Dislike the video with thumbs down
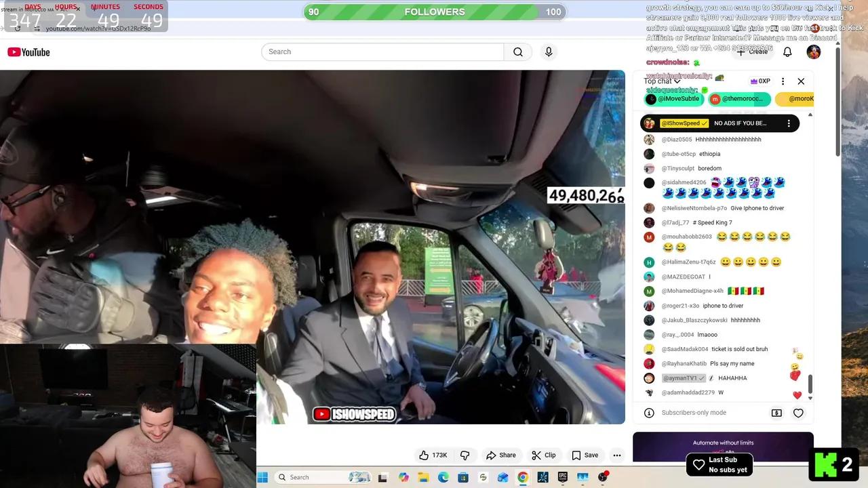This screenshot has width=868, height=488. point(465,455)
